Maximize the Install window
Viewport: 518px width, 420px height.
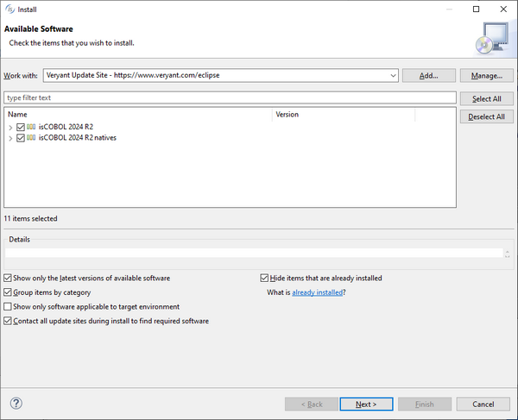pos(476,9)
